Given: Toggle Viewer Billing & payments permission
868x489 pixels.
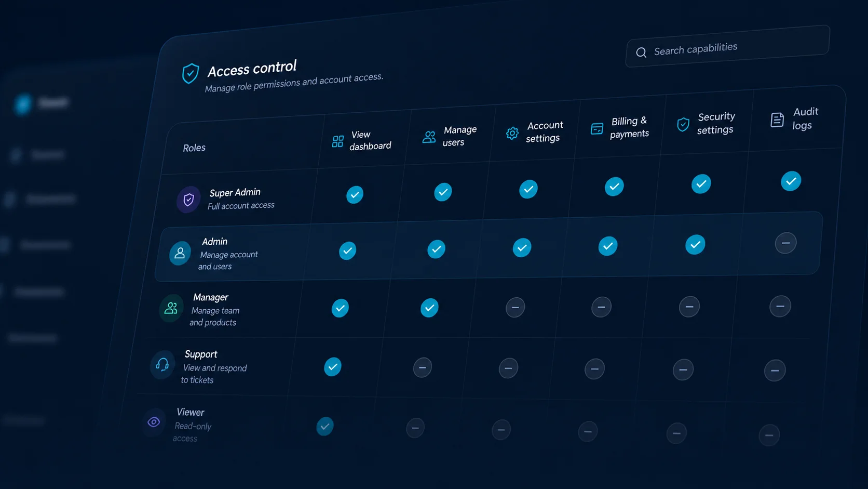Looking at the screenshot, I should pyautogui.click(x=588, y=431).
